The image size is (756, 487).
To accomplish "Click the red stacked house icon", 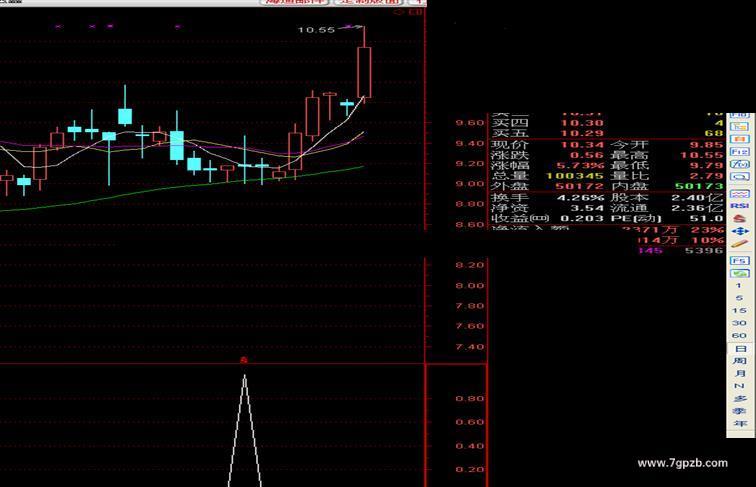I will click(x=740, y=219).
